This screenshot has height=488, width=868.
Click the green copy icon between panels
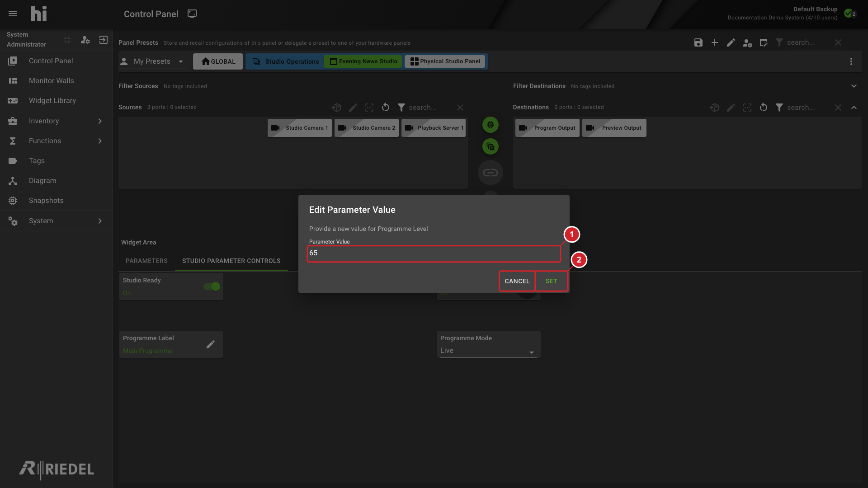coord(491,146)
